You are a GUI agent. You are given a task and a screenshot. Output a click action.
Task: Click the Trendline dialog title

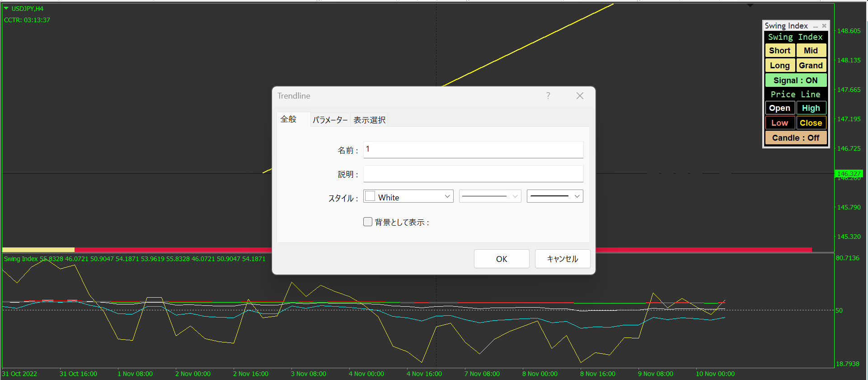click(294, 96)
